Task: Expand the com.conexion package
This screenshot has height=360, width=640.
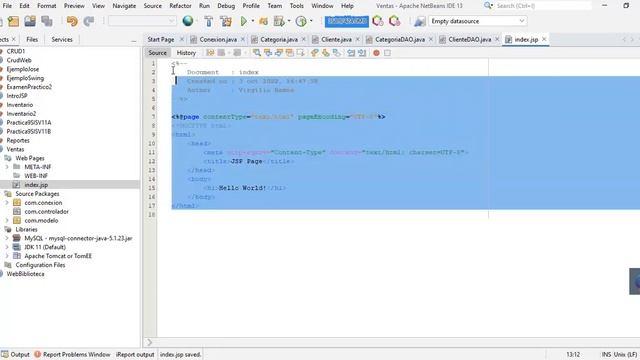Action: (x=7, y=202)
